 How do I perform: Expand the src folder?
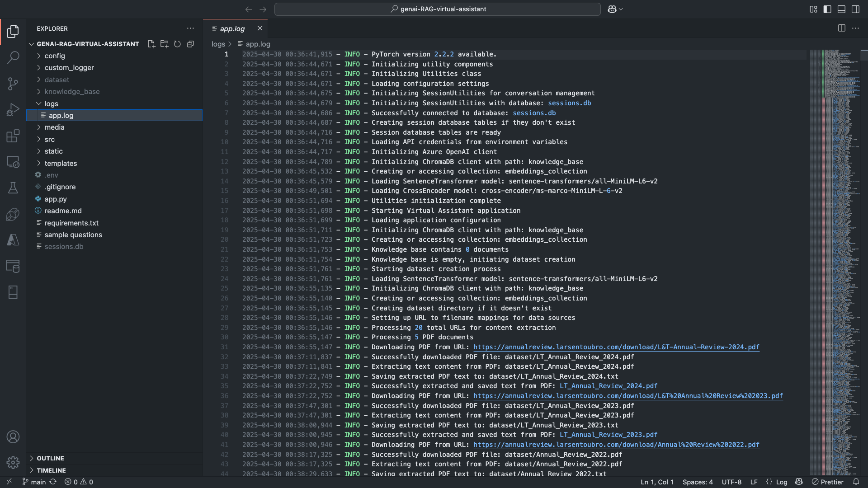click(114, 139)
